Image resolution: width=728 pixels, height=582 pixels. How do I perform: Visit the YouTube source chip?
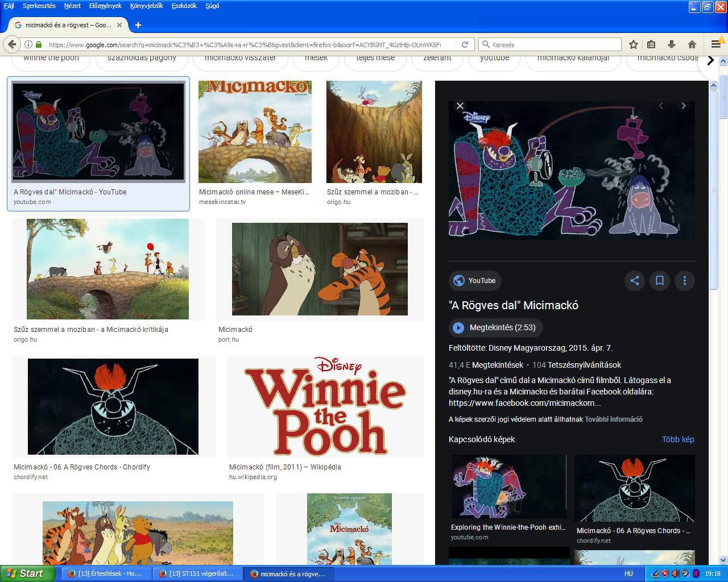coord(475,280)
